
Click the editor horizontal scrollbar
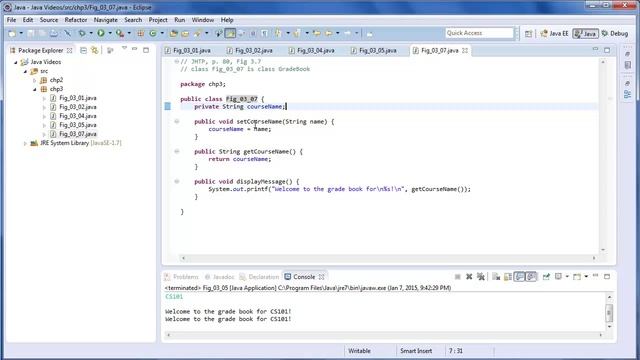(x=389, y=258)
